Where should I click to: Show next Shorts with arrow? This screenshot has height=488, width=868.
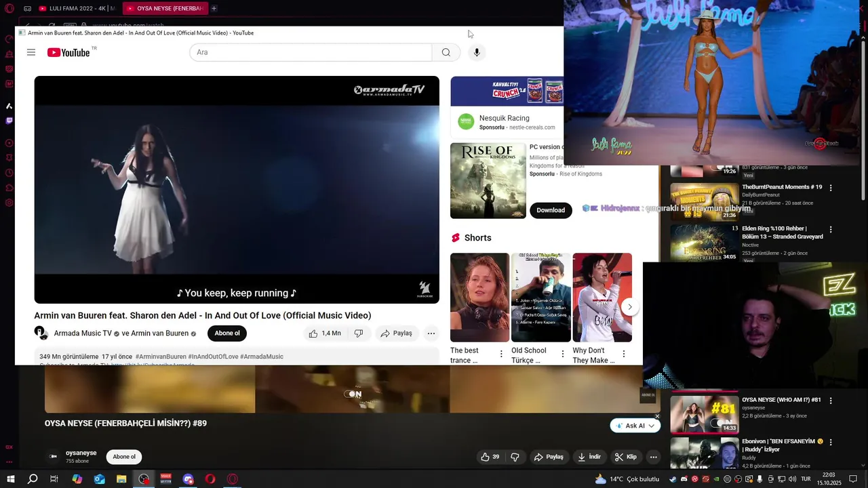(630, 307)
